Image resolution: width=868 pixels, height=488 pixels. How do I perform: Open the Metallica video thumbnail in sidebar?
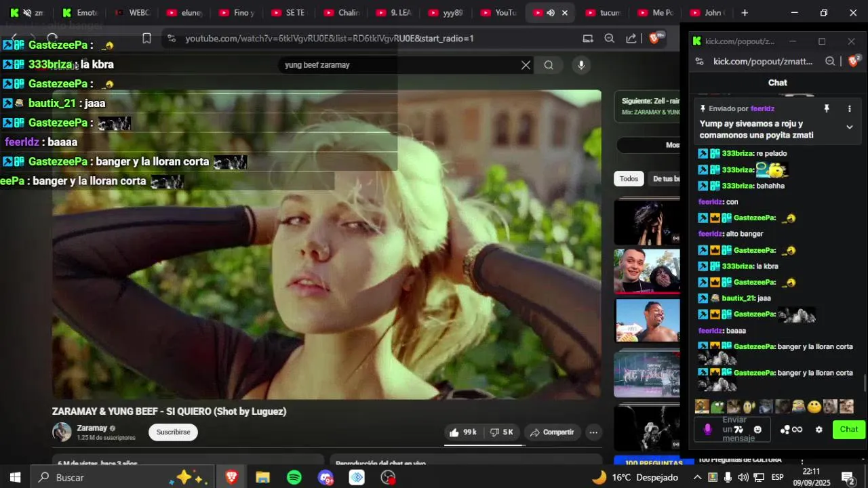647,374
